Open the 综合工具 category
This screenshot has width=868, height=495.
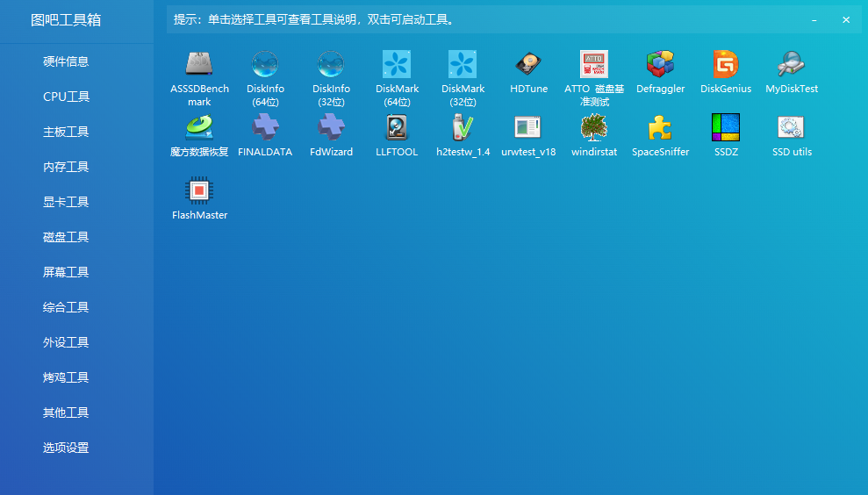[x=66, y=307]
